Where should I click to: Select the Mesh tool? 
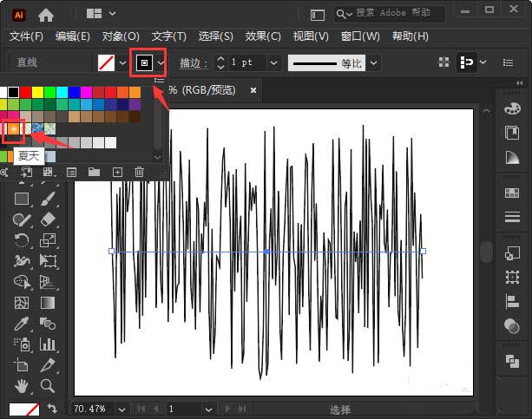pyautogui.click(x=22, y=303)
